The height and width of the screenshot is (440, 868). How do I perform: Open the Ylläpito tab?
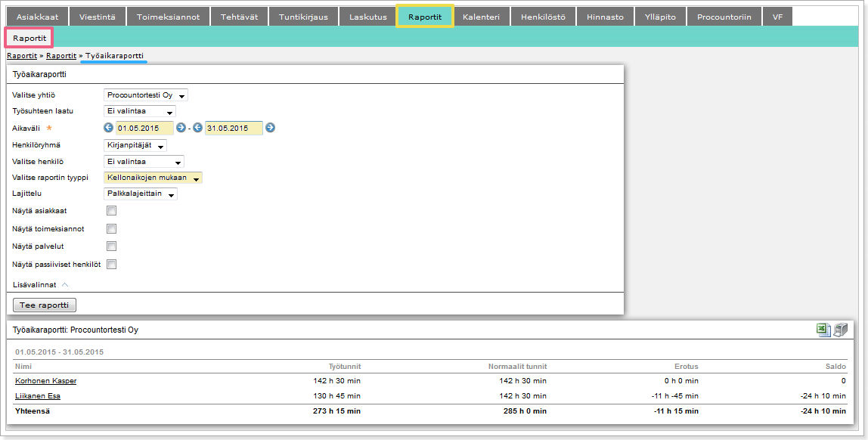click(660, 17)
